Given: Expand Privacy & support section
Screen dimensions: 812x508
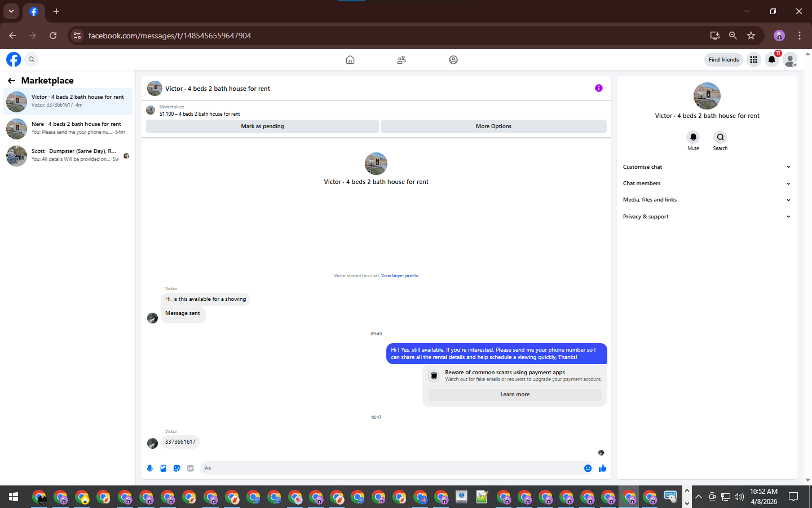Looking at the screenshot, I should pyautogui.click(x=707, y=217).
